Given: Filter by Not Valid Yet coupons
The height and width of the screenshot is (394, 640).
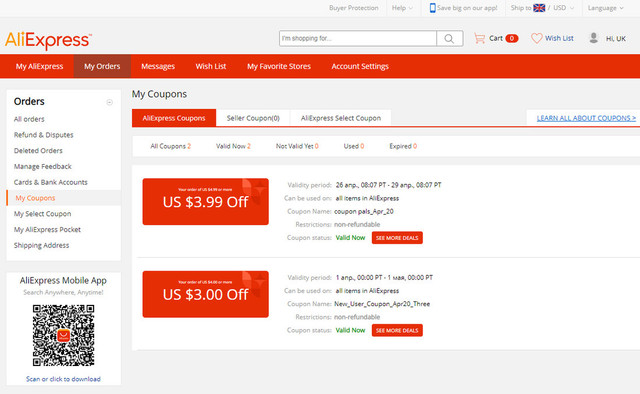Looking at the screenshot, I should pyautogui.click(x=297, y=146).
